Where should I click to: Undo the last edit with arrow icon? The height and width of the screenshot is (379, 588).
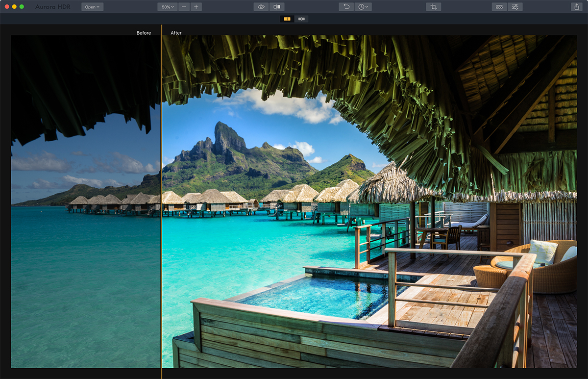coord(346,7)
